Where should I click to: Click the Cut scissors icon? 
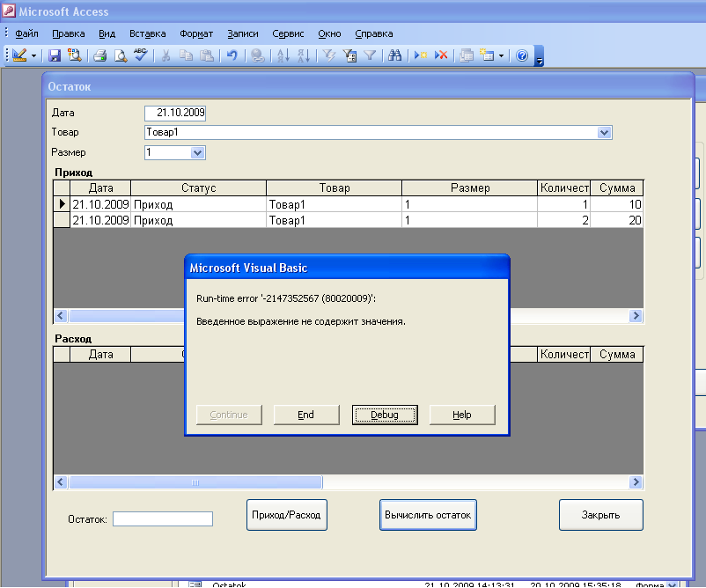165,55
